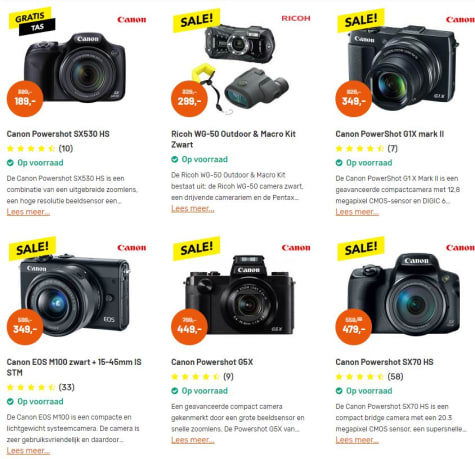Click the 189 price bubble on SX530
The width and height of the screenshot is (475, 459).
(25, 99)
